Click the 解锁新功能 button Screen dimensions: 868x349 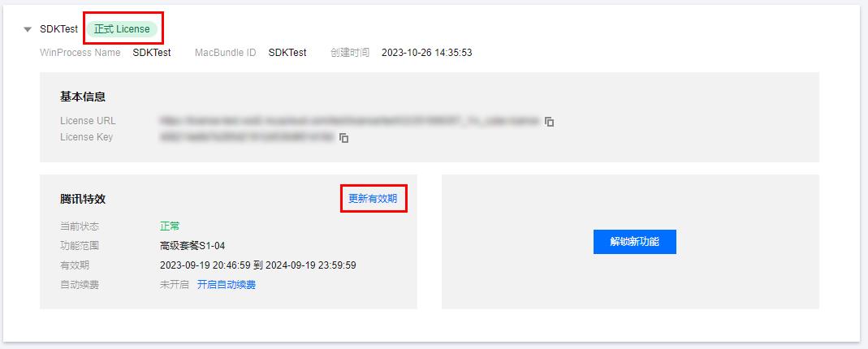(x=634, y=242)
